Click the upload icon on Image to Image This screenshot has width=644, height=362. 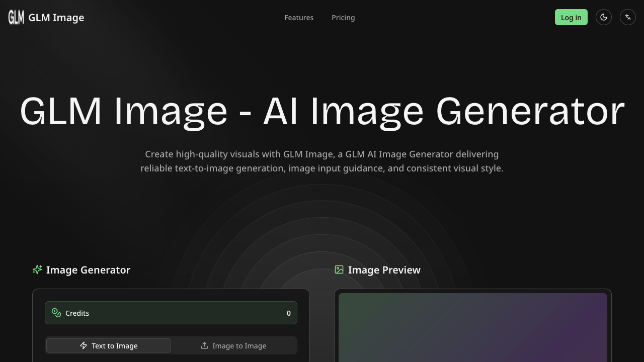tap(204, 345)
